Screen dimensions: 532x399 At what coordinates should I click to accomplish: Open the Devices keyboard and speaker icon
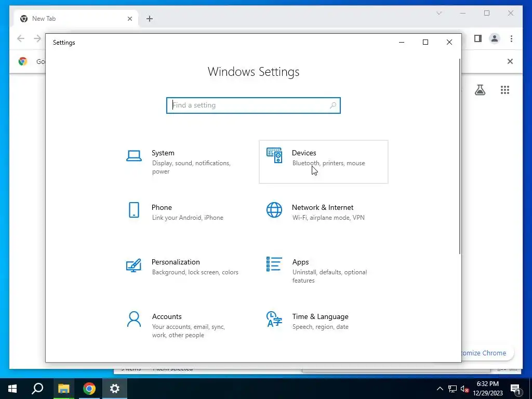coord(274,156)
